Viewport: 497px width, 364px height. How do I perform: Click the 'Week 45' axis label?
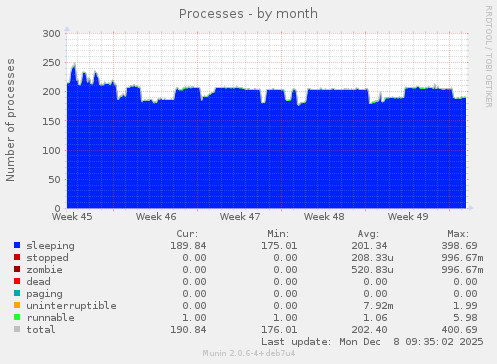(72, 217)
